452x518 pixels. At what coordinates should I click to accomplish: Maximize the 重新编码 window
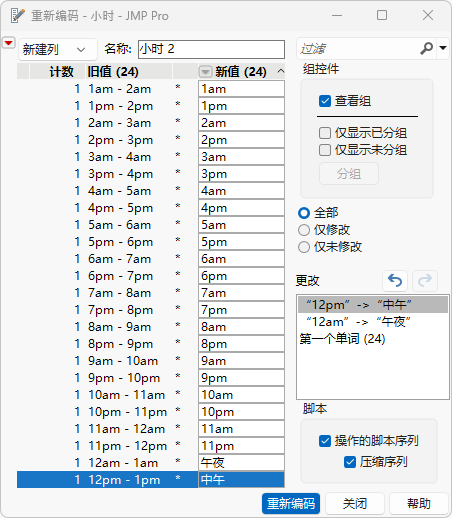click(x=382, y=15)
